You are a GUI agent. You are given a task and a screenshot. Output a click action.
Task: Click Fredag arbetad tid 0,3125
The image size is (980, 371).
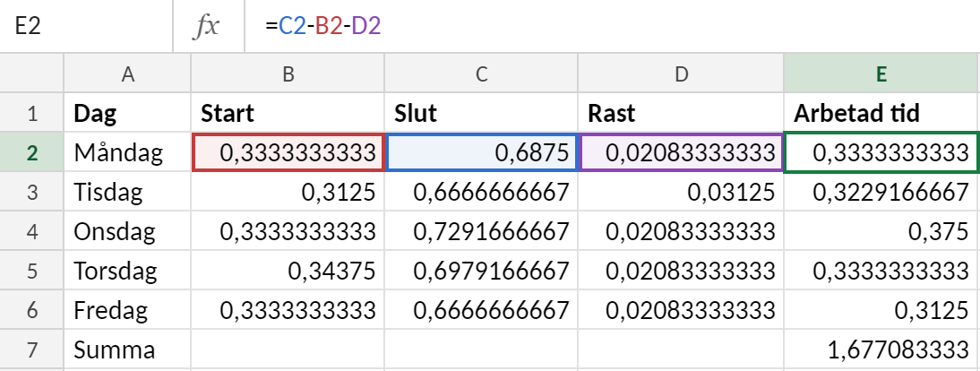pos(881,310)
